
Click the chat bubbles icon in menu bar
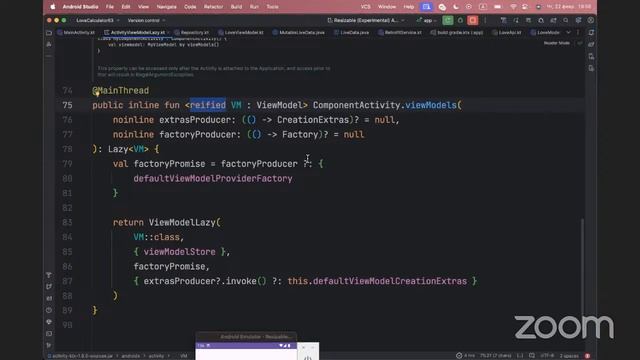click(442, 7)
